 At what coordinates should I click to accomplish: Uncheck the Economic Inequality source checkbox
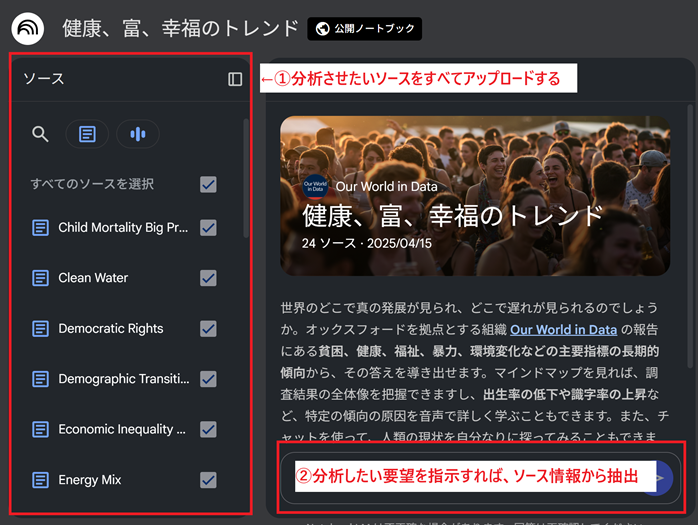pyautogui.click(x=208, y=429)
